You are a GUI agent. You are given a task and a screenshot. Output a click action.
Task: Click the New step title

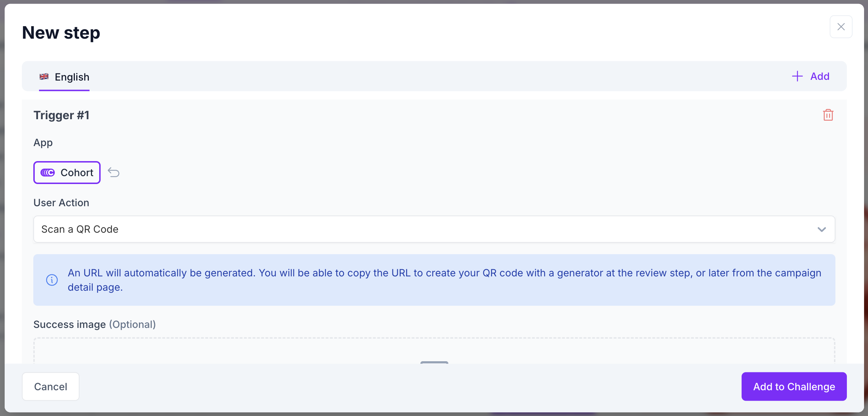point(61,33)
